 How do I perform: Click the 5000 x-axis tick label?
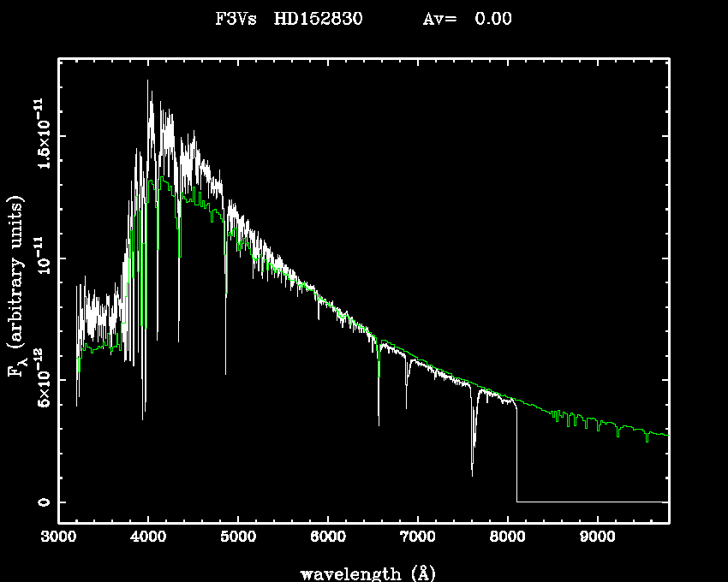point(238,538)
